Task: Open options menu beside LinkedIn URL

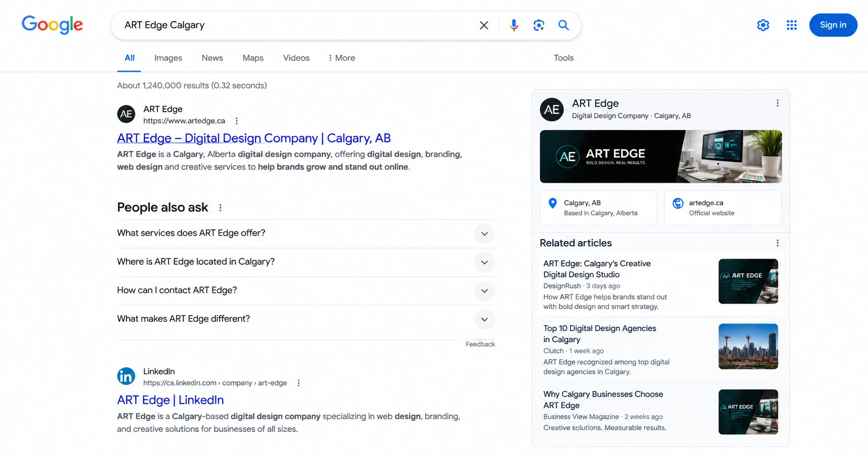Action: point(298,383)
